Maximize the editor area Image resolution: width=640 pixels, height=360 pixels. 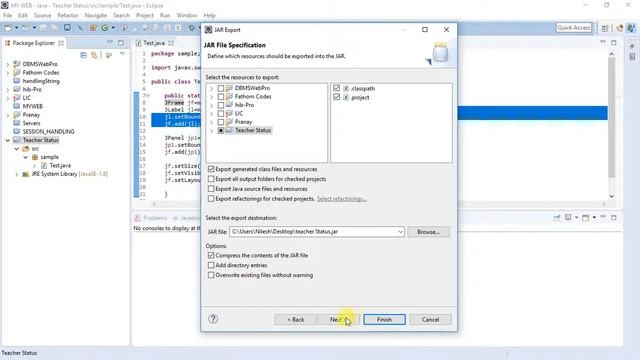point(614,42)
